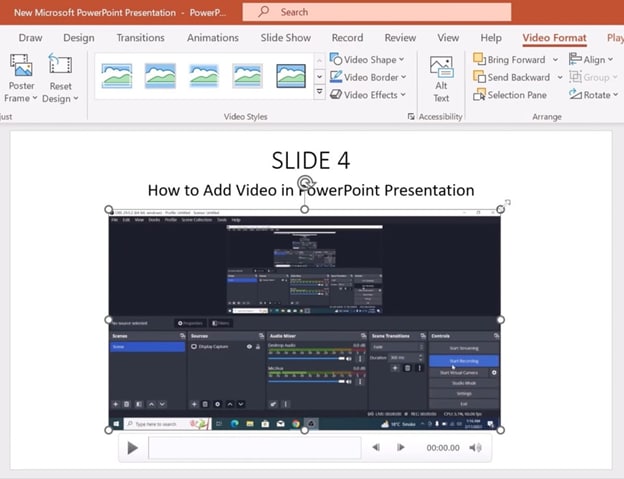624x479 pixels.
Task: Apply the first video style thumbnail
Action: [117, 76]
